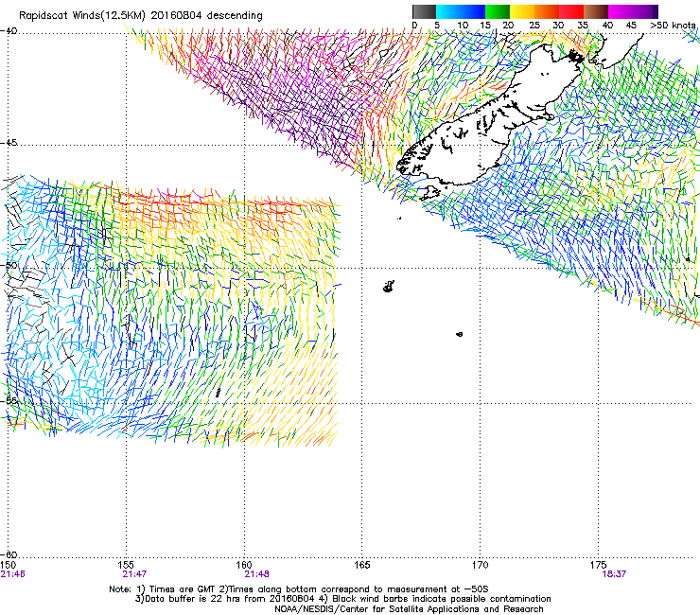Click the '35' label under the color bar
The width and height of the screenshot is (700, 615).
coord(583,25)
